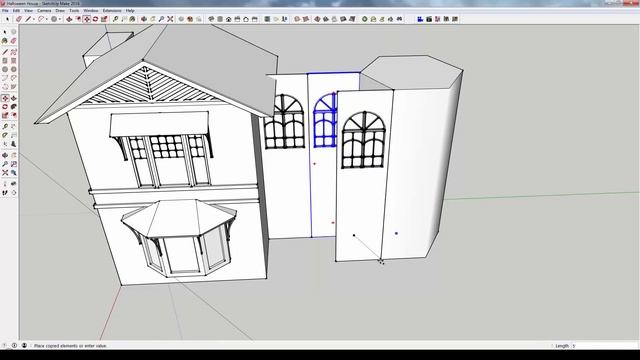Select Push/Pull in the left palette

[x=13, y=98]
